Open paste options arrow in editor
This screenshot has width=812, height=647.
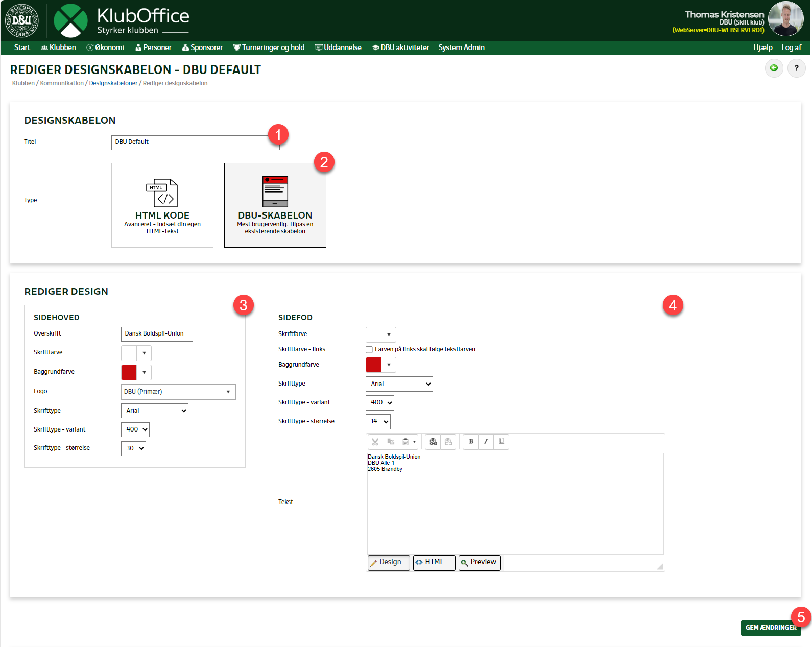414,442
